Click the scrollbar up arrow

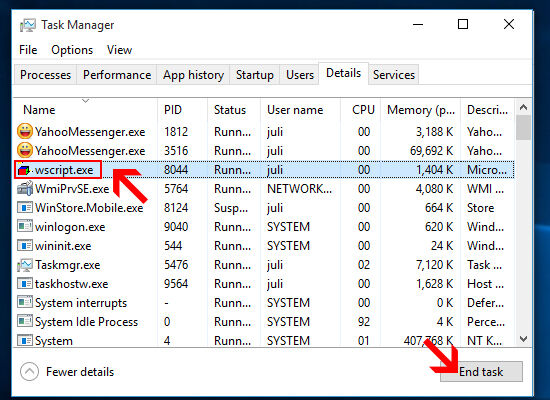(523, 107)
